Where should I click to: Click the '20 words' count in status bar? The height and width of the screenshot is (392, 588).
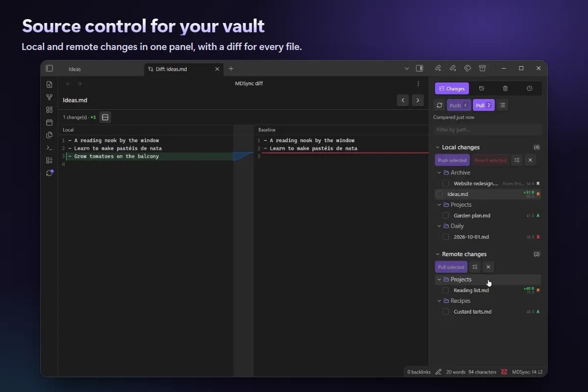(456, 372)
